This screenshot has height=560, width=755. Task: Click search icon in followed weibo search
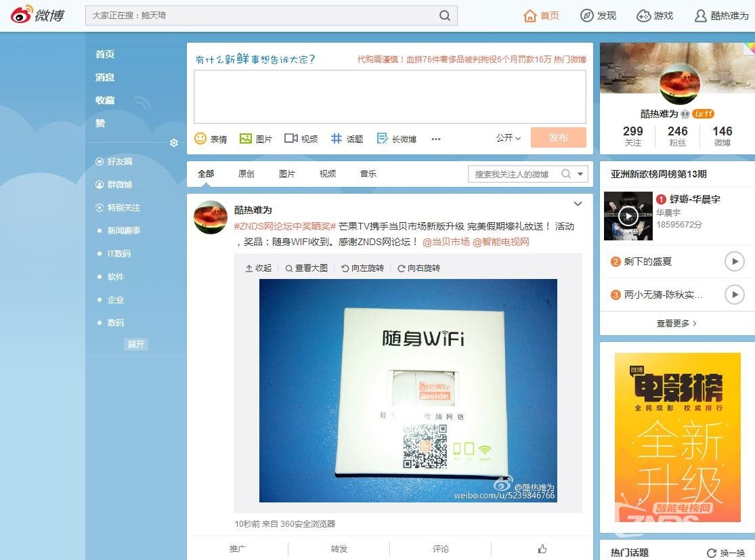[566, 174]
